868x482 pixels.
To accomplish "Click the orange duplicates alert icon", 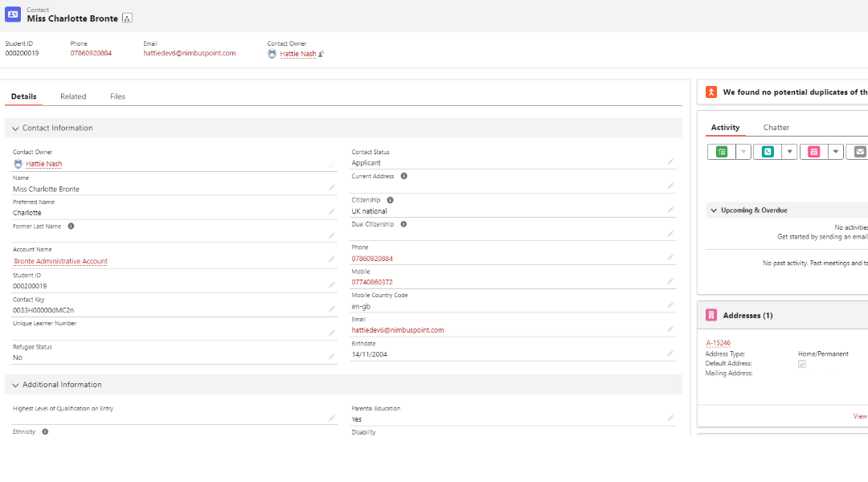I will pyautogui.click(x=710, y=92).
